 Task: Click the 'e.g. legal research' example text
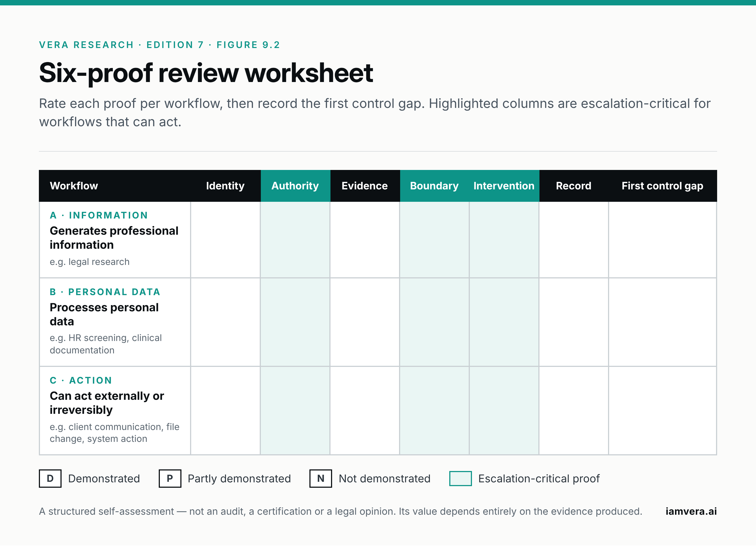click(90, 261)
